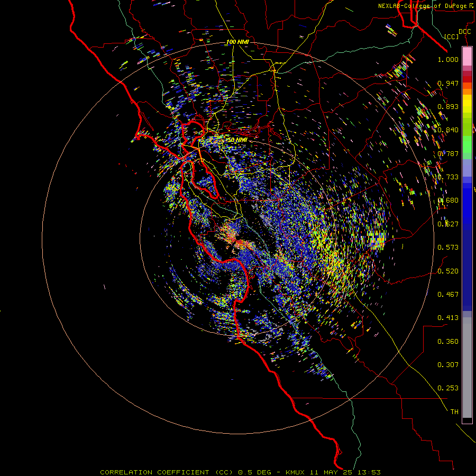476x476 pixels.
Task: Click the 0.520 scale value
Action: pyautogui.click(x=448, y=271)
